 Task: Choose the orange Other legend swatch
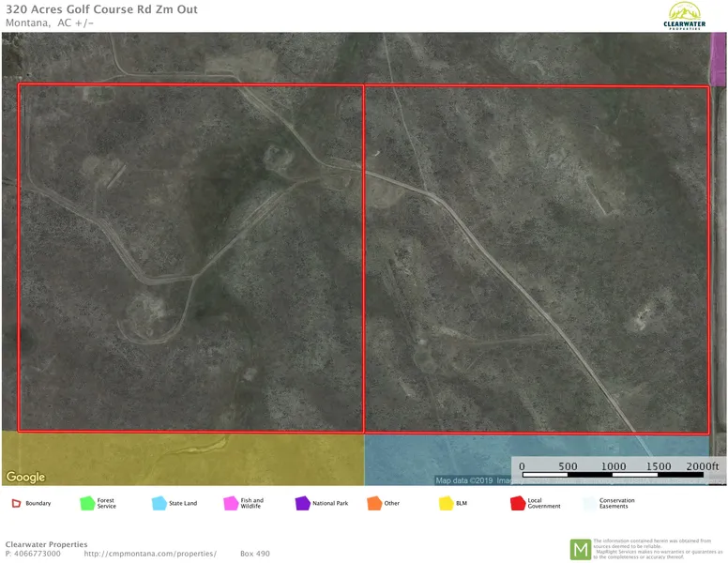(x=374, y=504)
